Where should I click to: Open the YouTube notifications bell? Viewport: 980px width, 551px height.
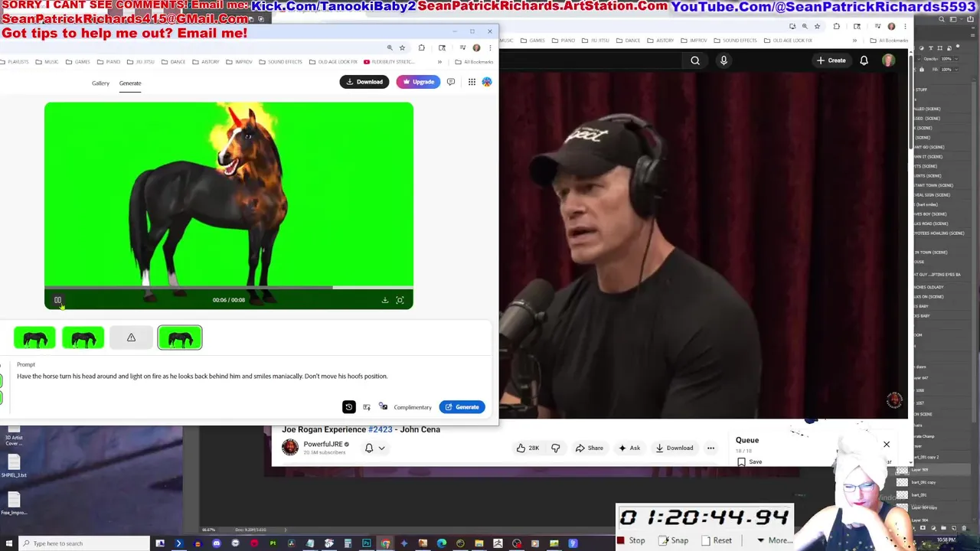coord(864,60)
